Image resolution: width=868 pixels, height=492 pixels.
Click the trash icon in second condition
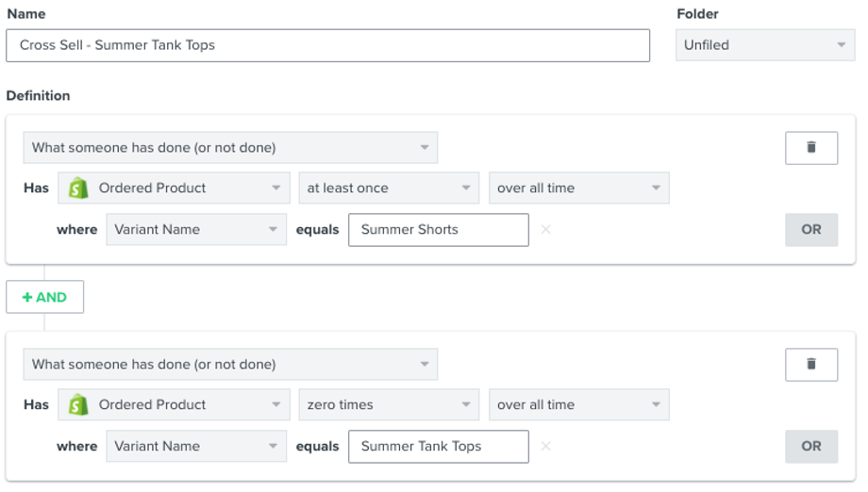(x=810, y=365)
